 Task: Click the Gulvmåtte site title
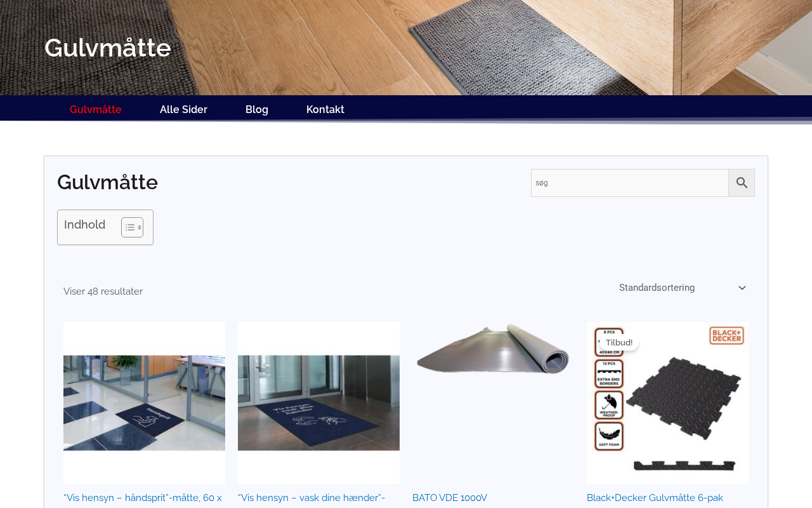[108, 48]
